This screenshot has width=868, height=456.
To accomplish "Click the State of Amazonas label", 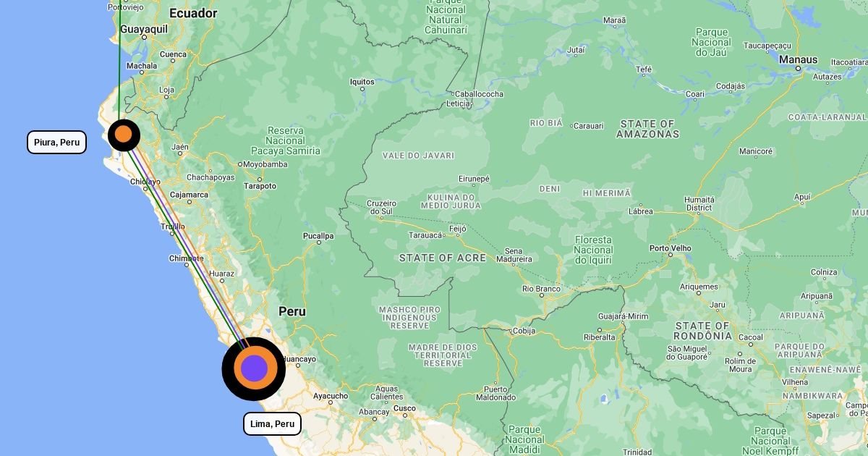I will (x=648, y=129).
